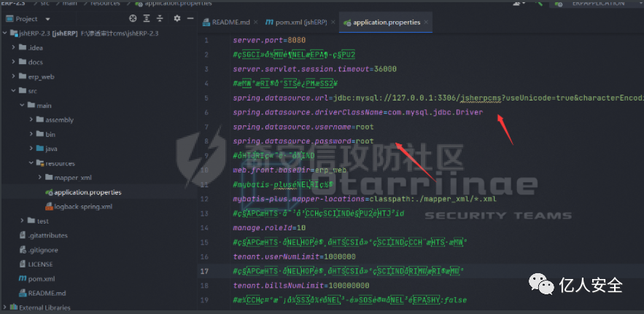Collapse the src folder

(14, 91)
